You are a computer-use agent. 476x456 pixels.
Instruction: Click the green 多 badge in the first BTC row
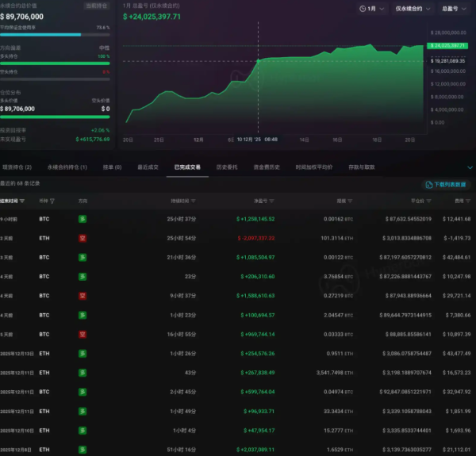pyautogui.click(x=83, y=218)
